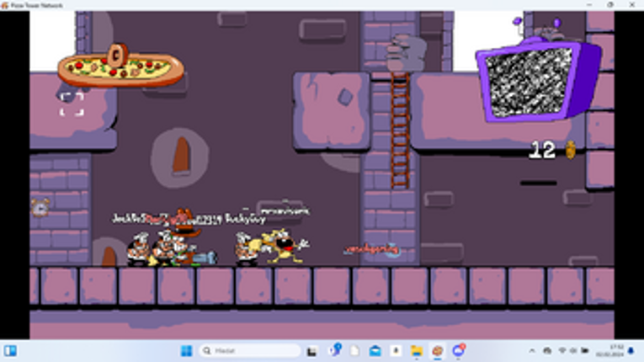
Task: Click the pizza score meter with C rank
Action: point(120,67)
